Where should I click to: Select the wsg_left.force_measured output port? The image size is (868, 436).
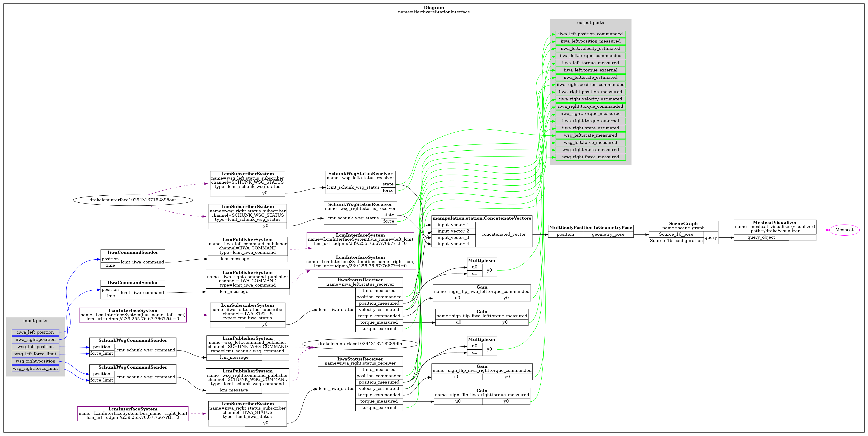click(591, 142)
